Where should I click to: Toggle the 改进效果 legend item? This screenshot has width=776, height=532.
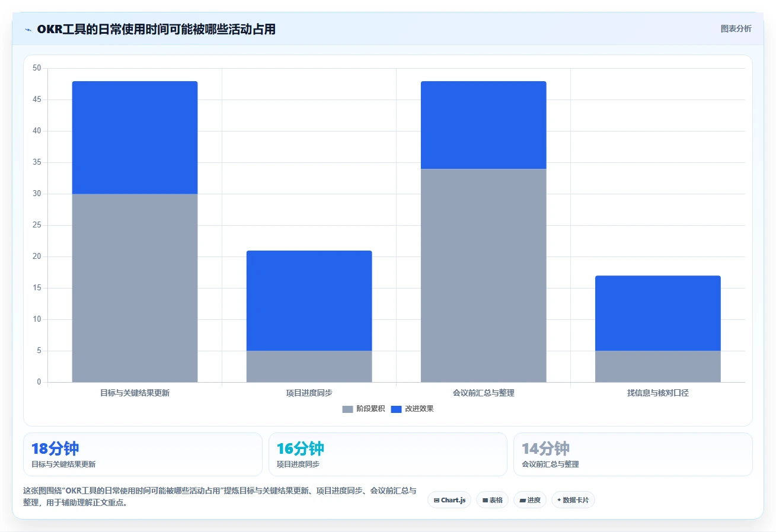(413, 409)
